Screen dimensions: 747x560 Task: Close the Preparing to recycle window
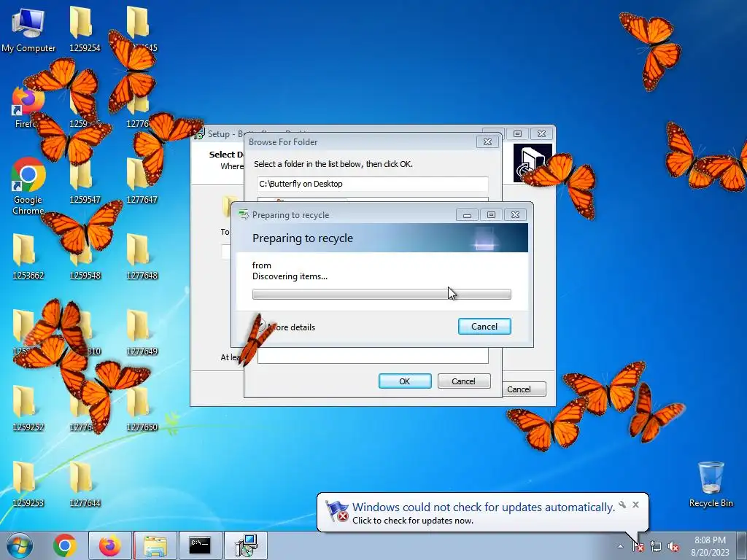(x=516, y=215)
